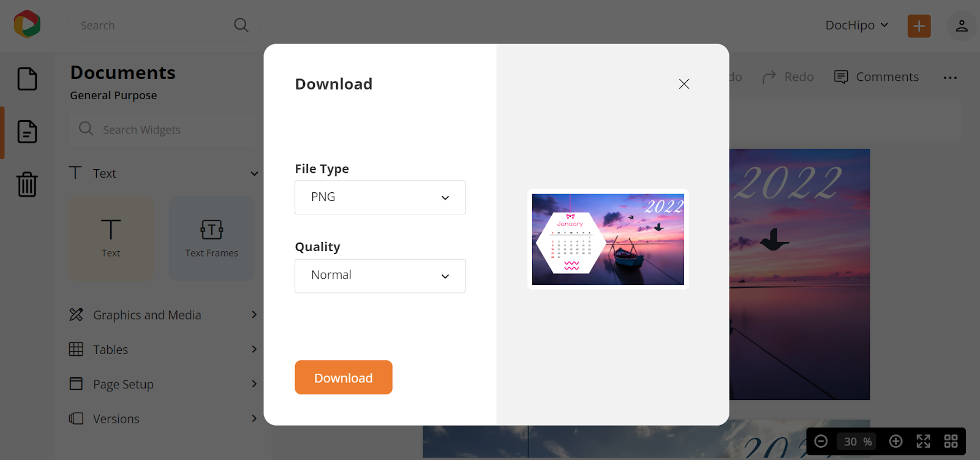This screenshot has width=980, height=460.
Task: Click the Tables grid icon
Action: [x=76, y=349]
